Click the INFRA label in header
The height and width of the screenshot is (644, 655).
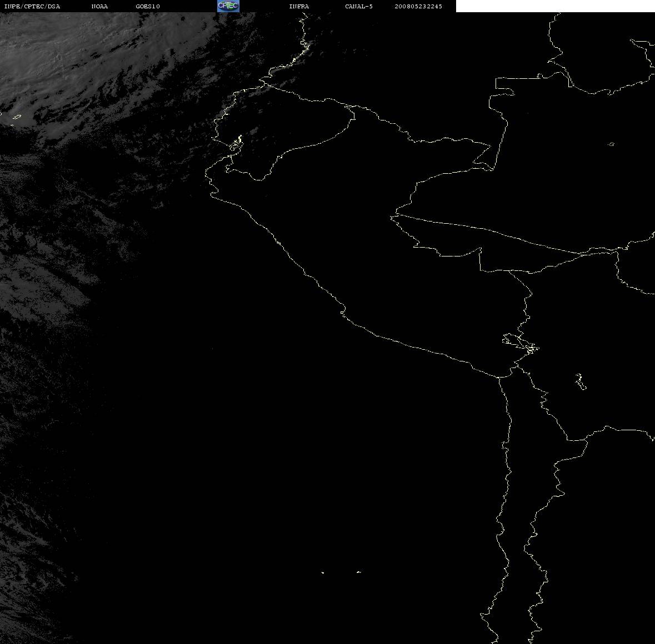click(299, 6)
